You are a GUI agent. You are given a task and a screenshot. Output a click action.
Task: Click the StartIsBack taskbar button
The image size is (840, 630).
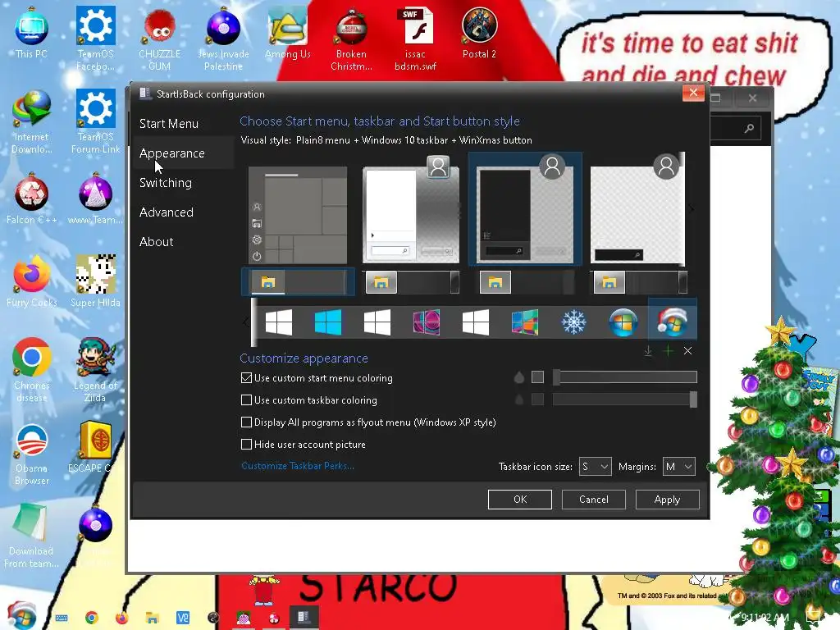click(x=304, y=617)
